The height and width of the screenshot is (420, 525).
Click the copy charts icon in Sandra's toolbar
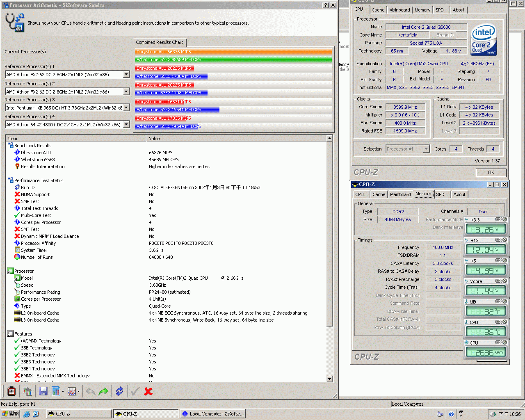[x=27, y=391]
